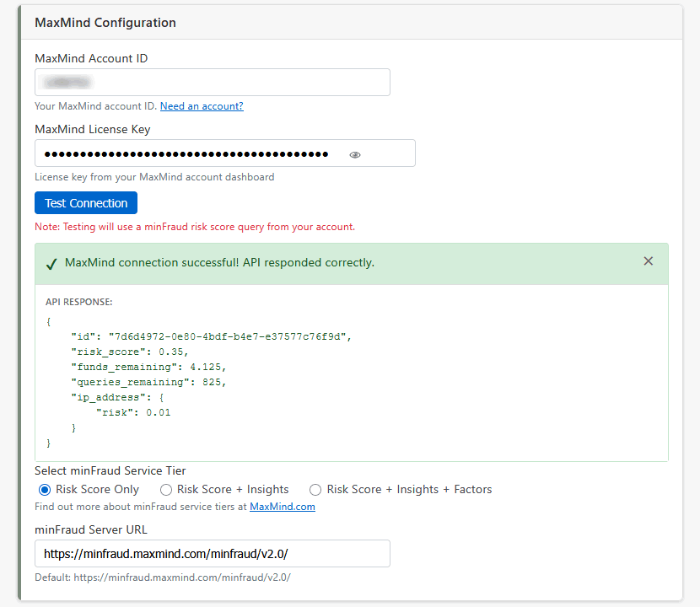Click the response id value in JSON
Viewport: 700px width, 607px height.
point(228,336)
